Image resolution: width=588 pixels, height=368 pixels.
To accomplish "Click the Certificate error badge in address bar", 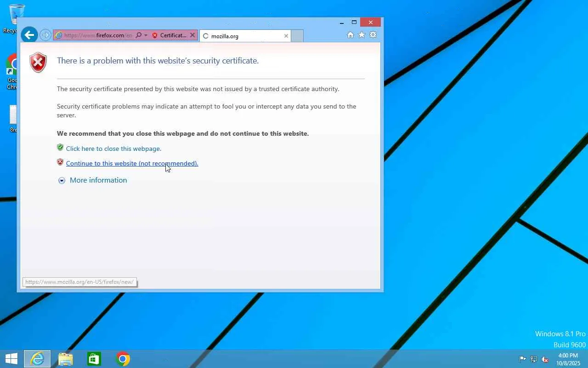I will click(169, 35).
